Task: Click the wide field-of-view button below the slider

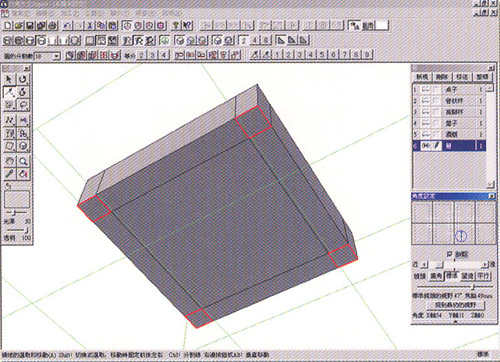Action: pyautogui.click(x=455, y=305)
